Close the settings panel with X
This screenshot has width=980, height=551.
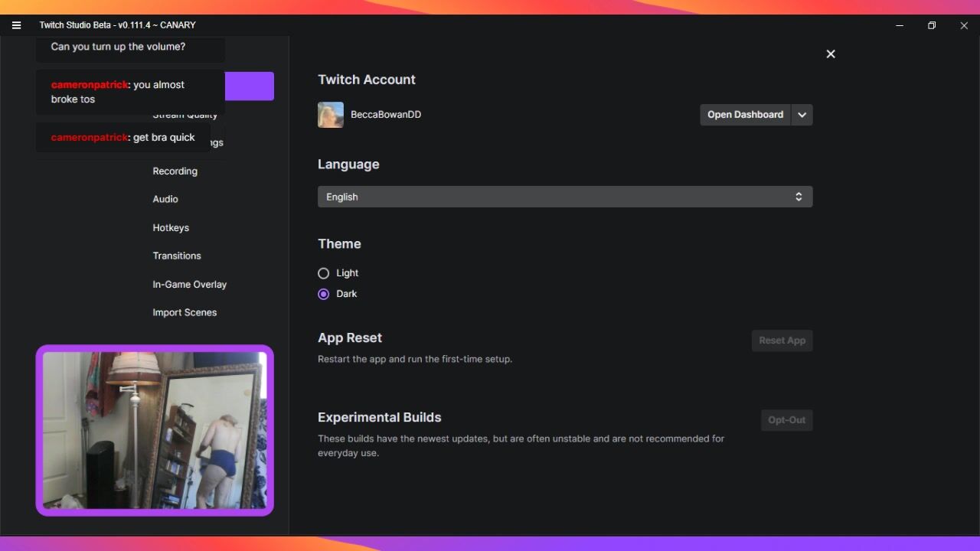[831, 54]
